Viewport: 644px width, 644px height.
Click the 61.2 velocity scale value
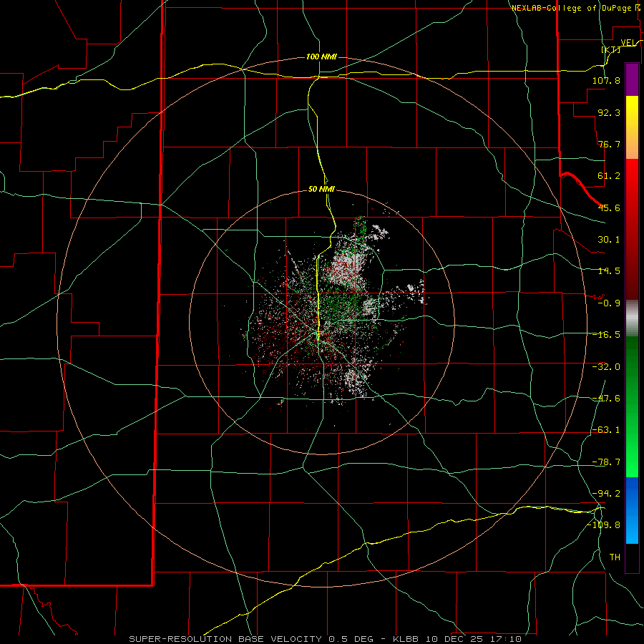tap(609, 176)
